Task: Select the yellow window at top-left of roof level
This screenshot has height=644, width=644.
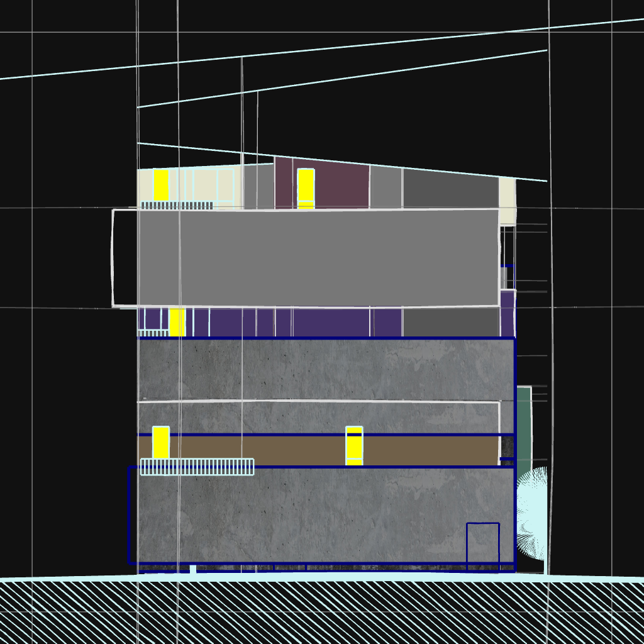Action: click(x=161, y=184)
